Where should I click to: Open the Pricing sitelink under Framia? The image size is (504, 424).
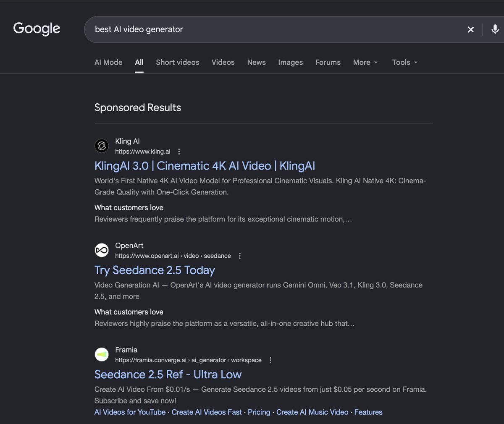pos(259,412)
